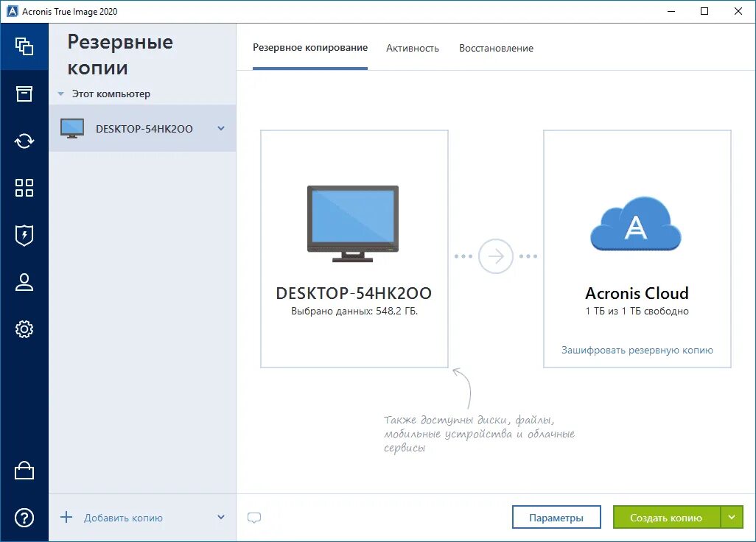Click the Параметры button

pyautogui.click(x=556, y=517)
